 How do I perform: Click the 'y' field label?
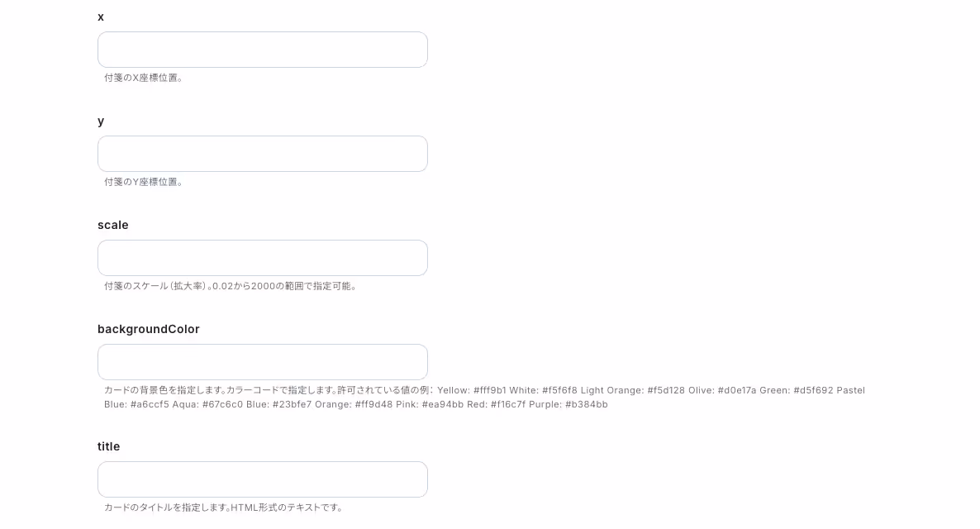click(x=101, y=122)
